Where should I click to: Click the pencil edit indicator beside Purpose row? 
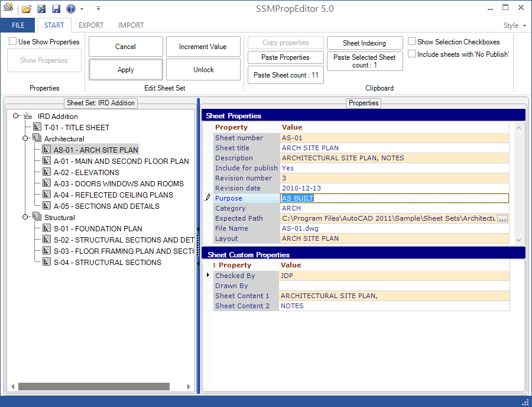tap(207, 198)
